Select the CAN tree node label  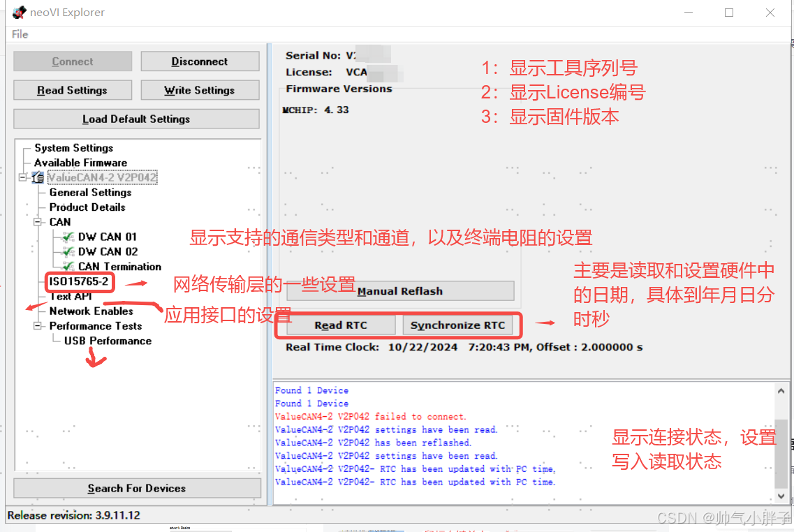point(60,222)
